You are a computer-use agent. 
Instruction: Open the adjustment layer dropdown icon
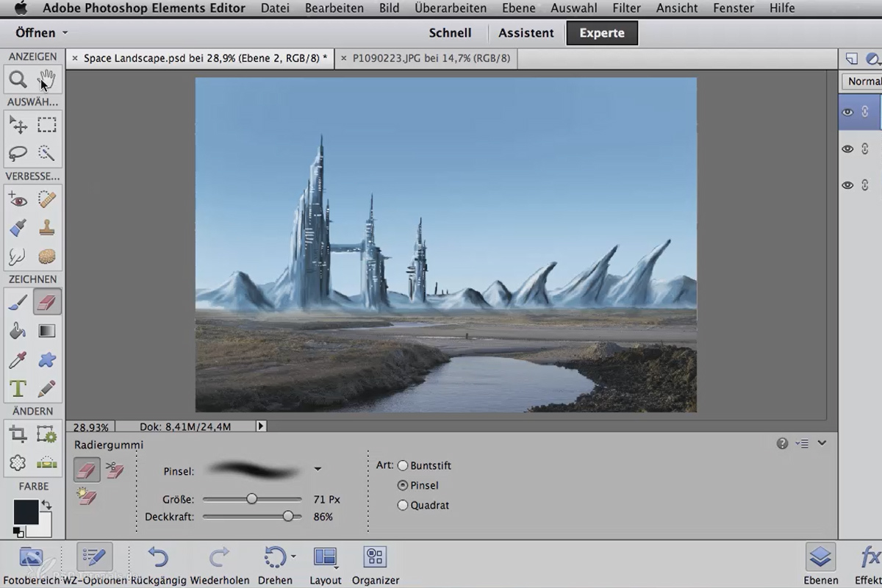tap(874, 59)
